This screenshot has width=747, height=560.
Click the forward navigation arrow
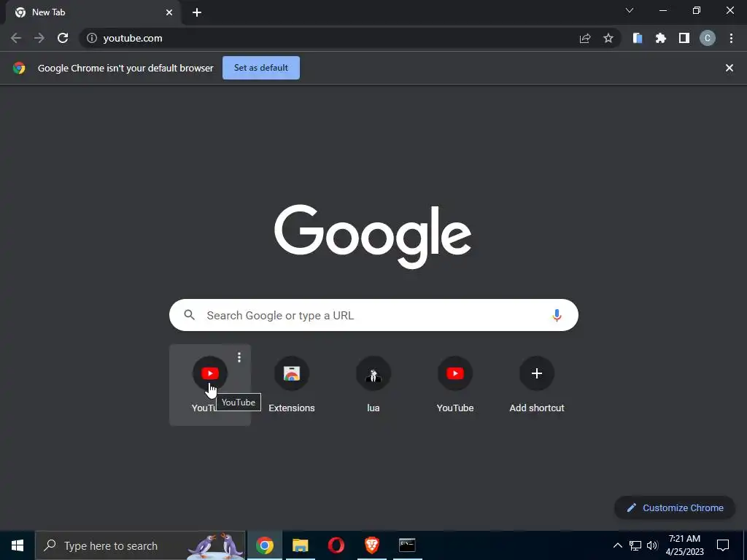39,38
